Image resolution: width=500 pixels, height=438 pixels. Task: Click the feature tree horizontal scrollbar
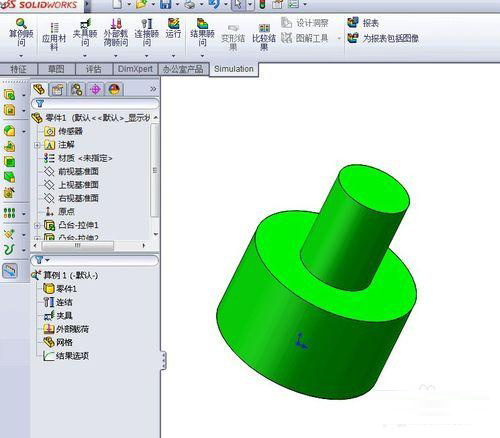tap(77, 246)
